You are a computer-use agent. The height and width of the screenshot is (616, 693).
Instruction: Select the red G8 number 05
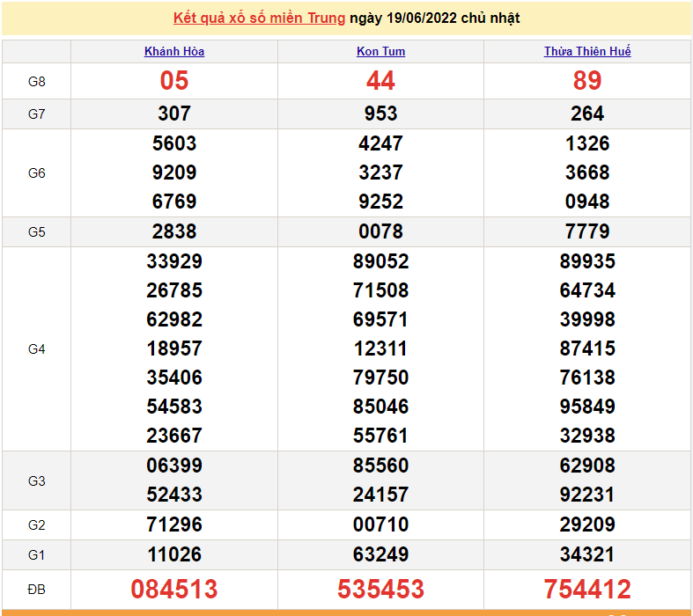pos(174,81)
